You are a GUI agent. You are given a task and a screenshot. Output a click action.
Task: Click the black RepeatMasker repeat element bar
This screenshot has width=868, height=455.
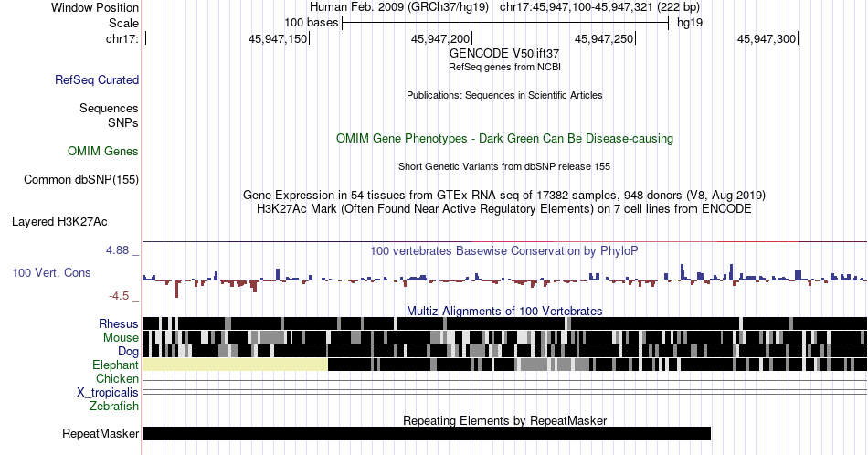tap(427, 433)
